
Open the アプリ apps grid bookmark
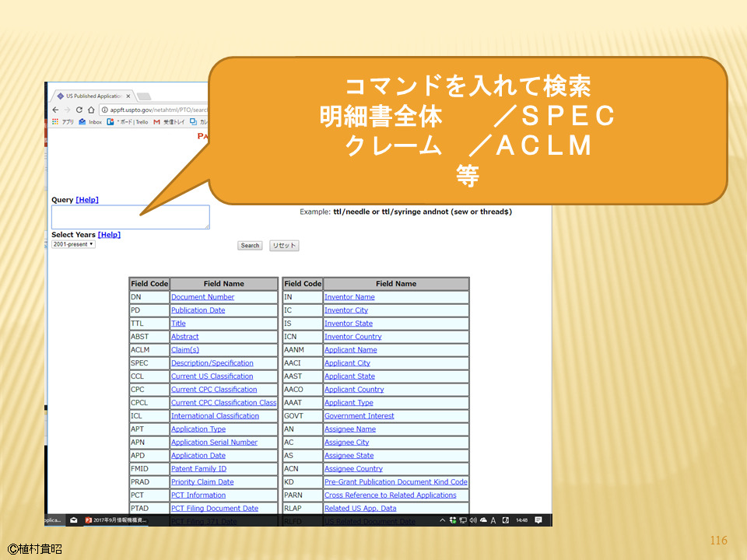63,122
